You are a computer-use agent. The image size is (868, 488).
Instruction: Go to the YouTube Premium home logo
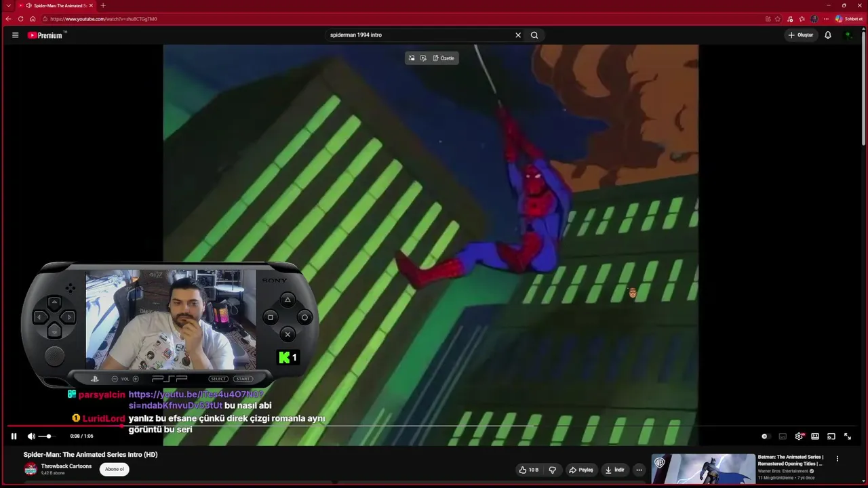click(x=46, y=35)
